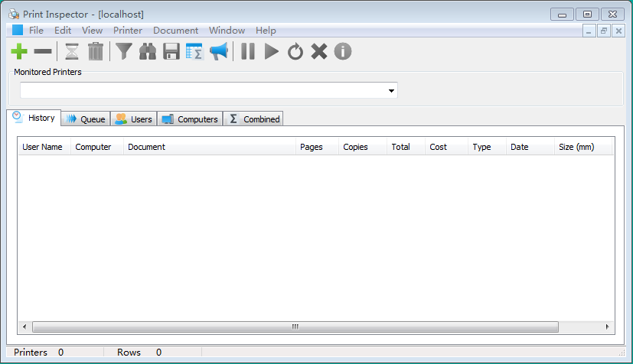Click the X cancel job icon
The height and width of the screenshot is (364, 633).
(319, 52)
